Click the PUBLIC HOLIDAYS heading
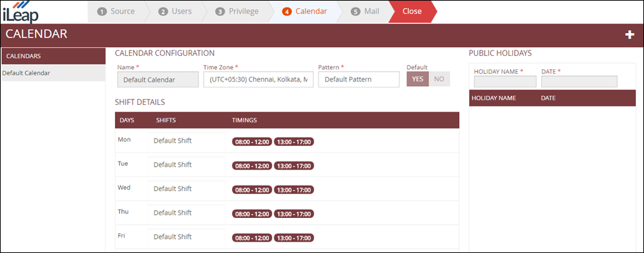 tap(500, 53)
